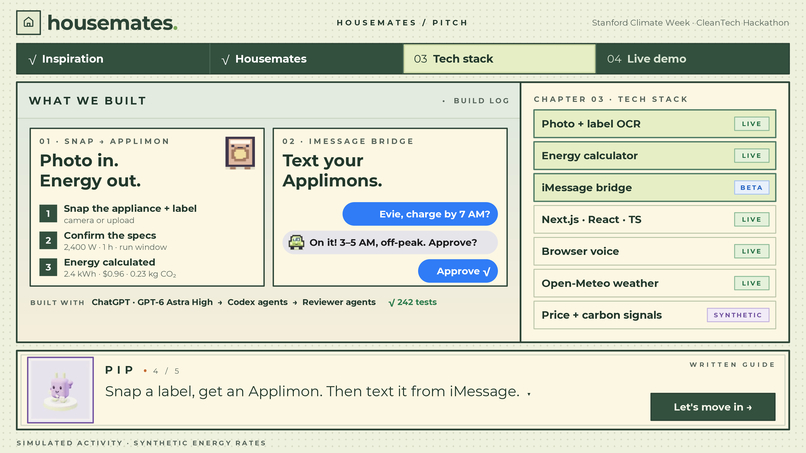The height and width of the screenshot is (453, 806).
Task: Click the 'On it! 3–5 AM, off-peak. Approve?' reply
Action: (390, 242)
